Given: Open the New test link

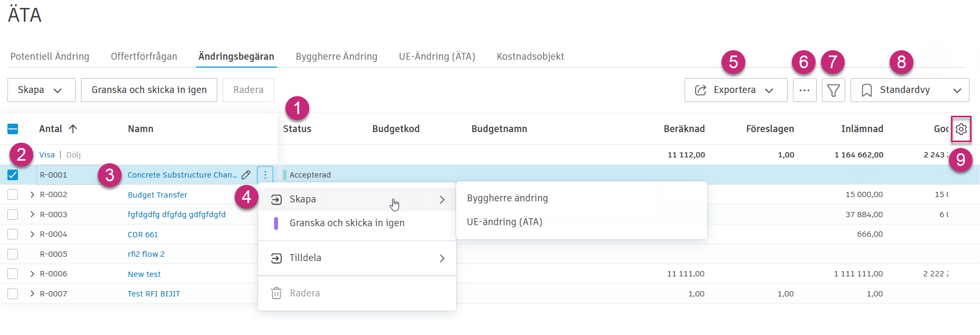Looking at the screenshot, I should tap(144, 274).
